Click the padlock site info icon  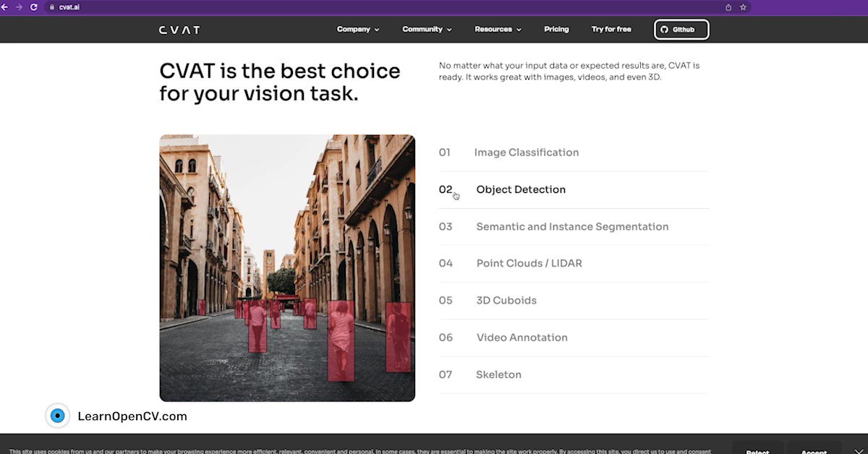[52, 7]
